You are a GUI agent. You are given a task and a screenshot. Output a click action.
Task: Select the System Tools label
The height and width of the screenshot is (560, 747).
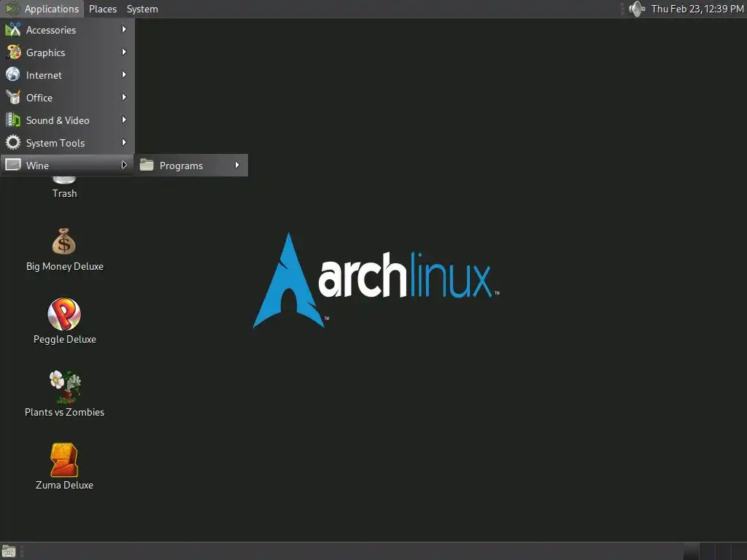[x=55, y=143]
